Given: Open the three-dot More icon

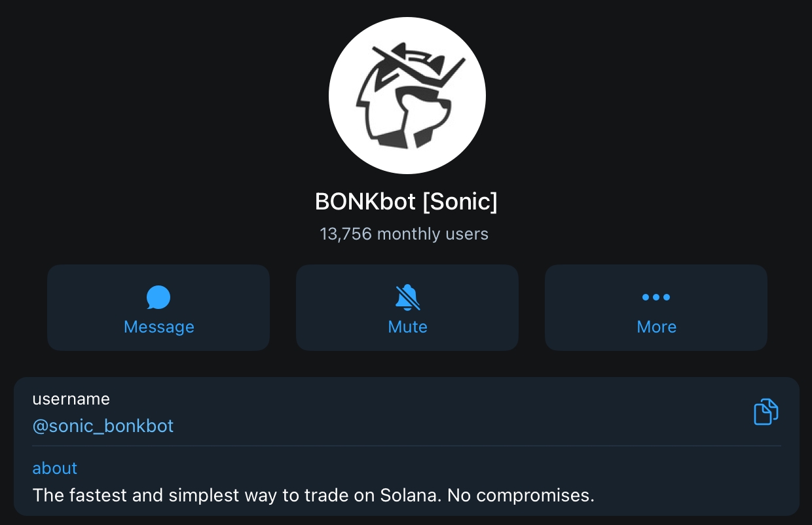Looking at the screenshot, I should click(656, 297).
